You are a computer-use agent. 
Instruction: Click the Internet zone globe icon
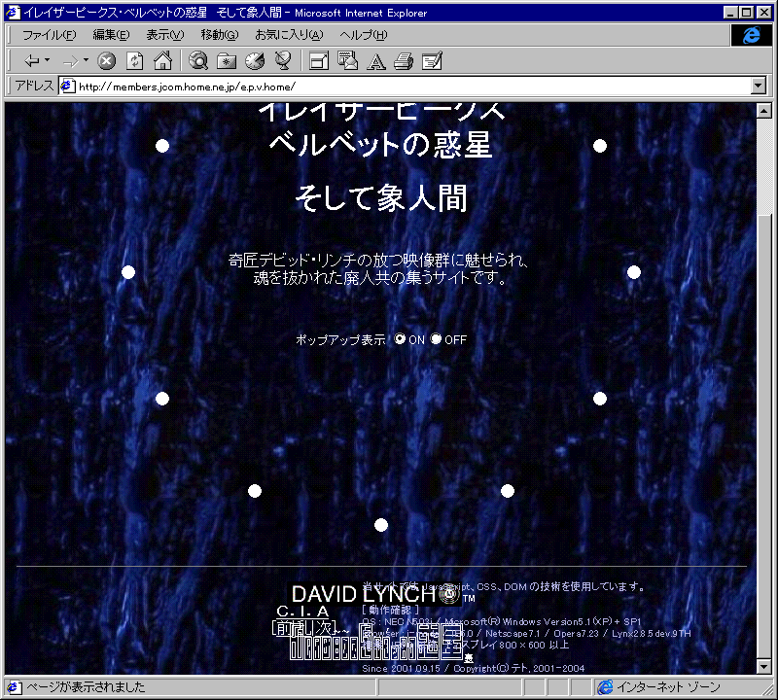tap(605, 687)
